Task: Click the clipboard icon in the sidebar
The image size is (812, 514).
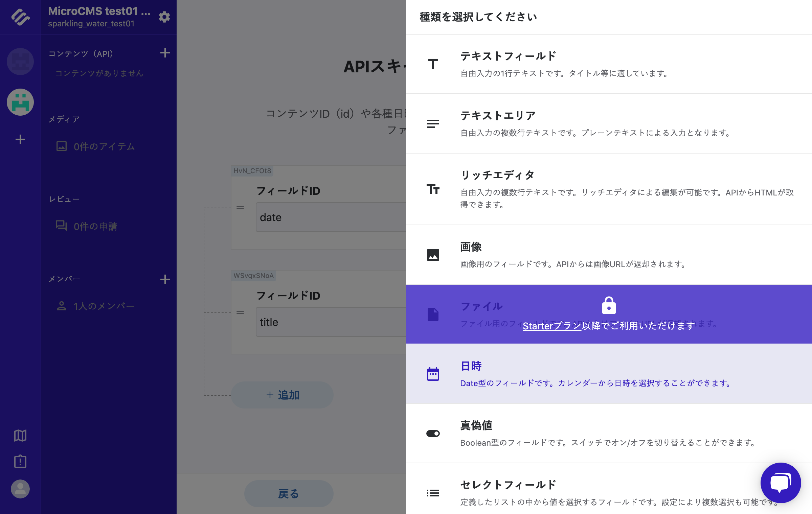Action: click(20, 461)
